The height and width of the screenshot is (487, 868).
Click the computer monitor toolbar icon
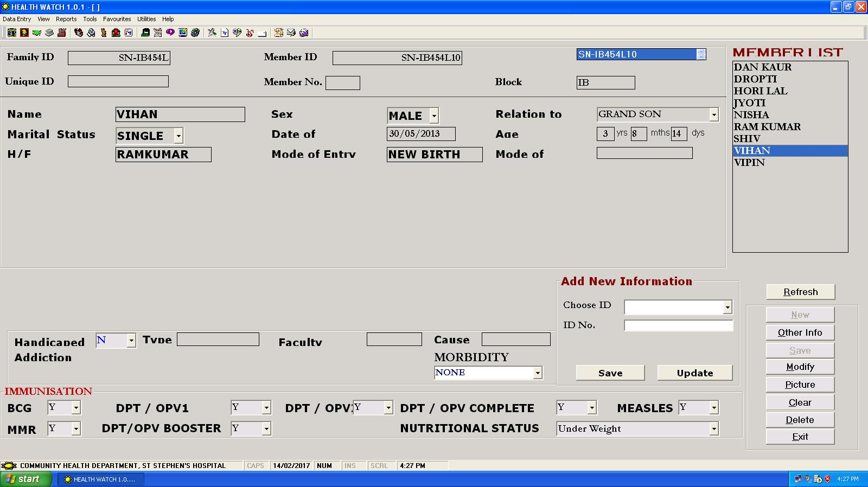(182, 33)
